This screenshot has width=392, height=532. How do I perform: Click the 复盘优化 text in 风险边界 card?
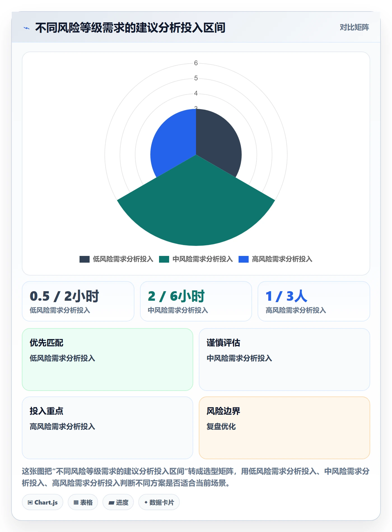221,426
